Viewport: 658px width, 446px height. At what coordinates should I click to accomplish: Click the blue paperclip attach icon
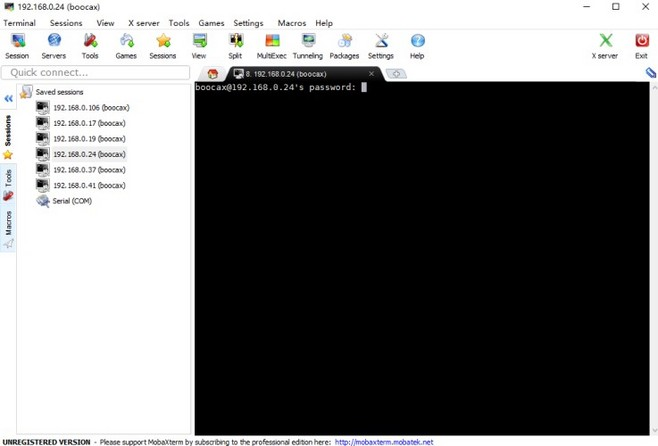pos(650,73)
